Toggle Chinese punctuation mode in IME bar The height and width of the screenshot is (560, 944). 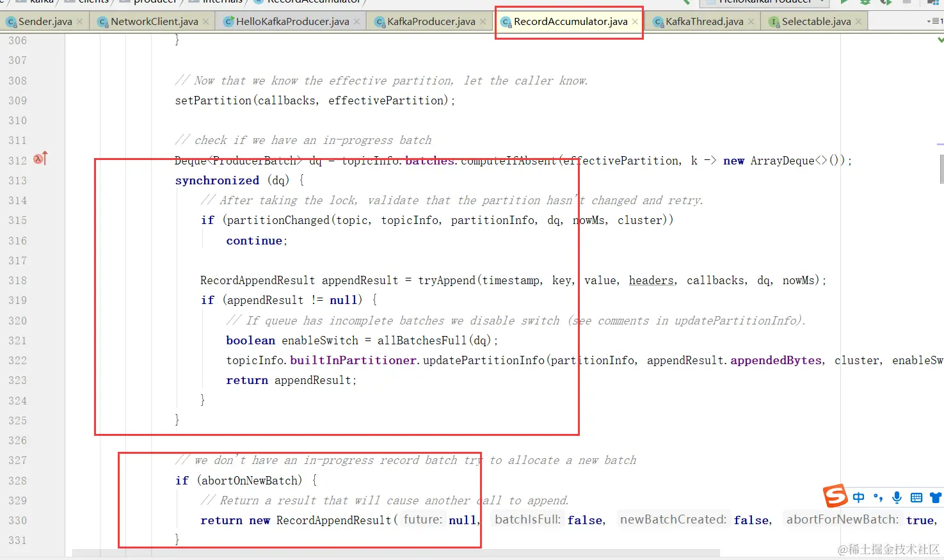pos(878,497)
